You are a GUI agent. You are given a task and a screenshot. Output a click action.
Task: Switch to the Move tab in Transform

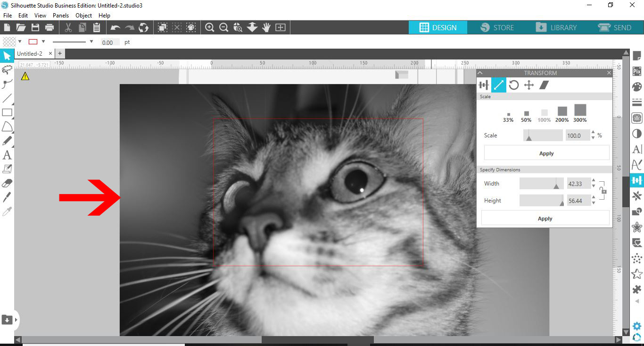[529, 85]
